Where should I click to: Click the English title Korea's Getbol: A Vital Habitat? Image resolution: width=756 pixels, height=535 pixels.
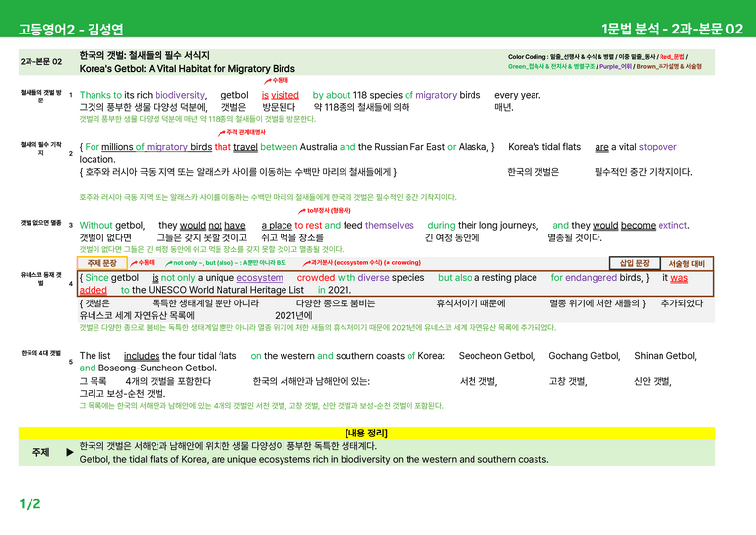(187, 69)
